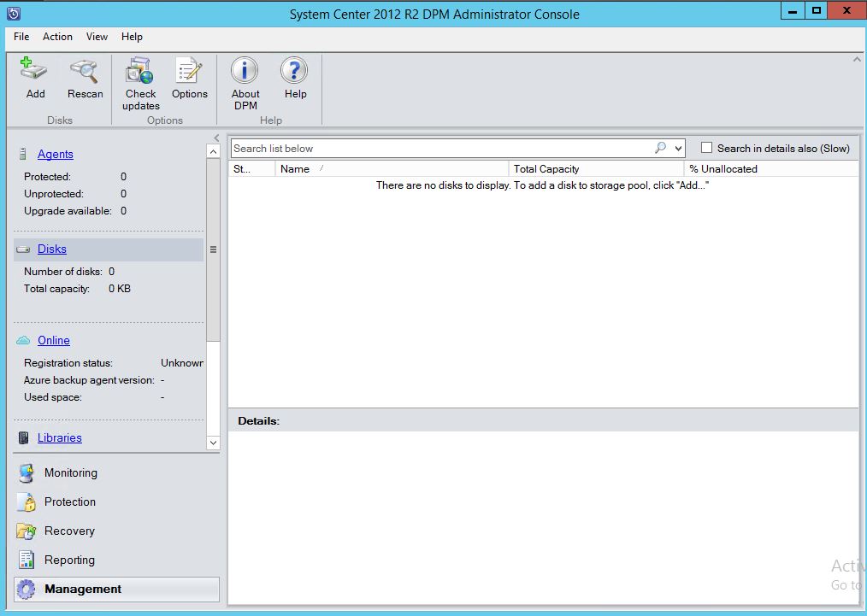This screenshot has width=867, height=616.
Task: Select the Management workspace
Action: tap(116, 590)
